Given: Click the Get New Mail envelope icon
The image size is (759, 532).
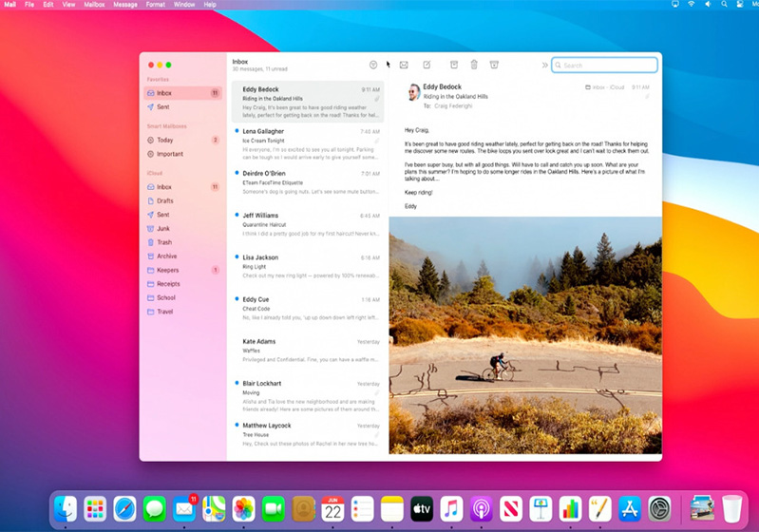Looking at the screenshot, I should click(404, 65).
